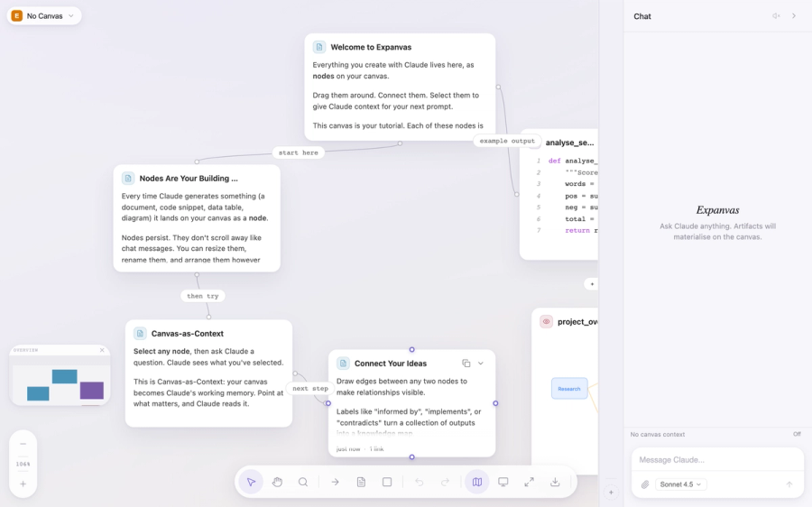Click the Message Claude input field
812x507 pixels.
(717, 460)
